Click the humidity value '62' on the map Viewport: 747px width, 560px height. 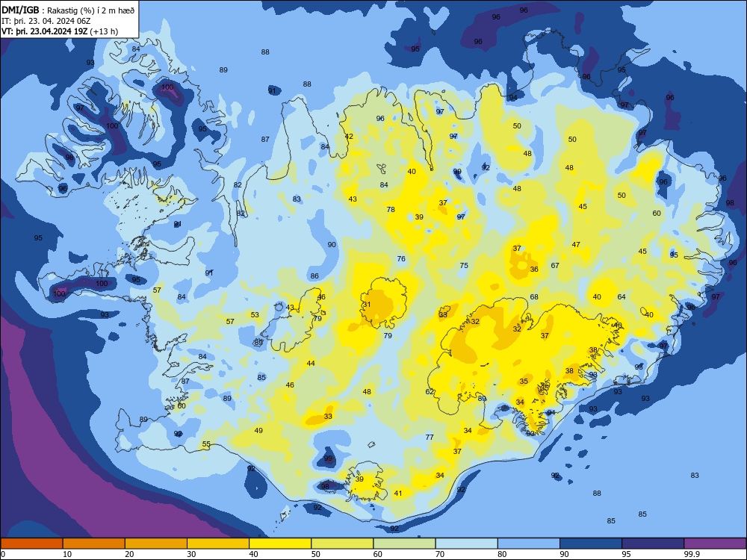(430, 391)
